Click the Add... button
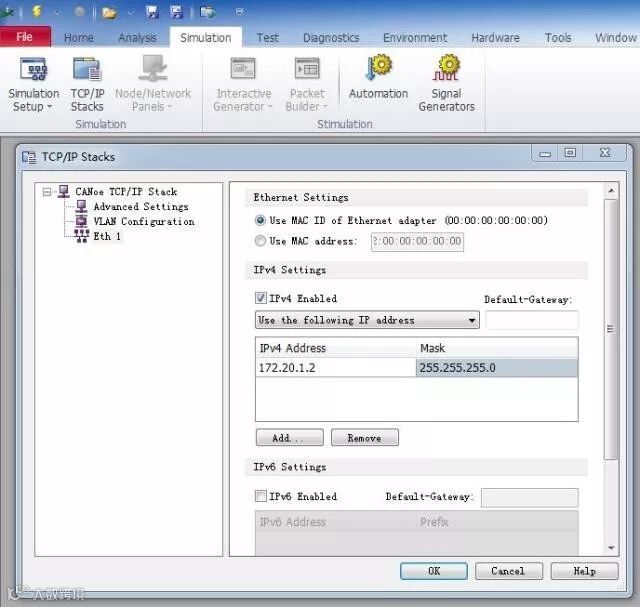 point(289,438)
